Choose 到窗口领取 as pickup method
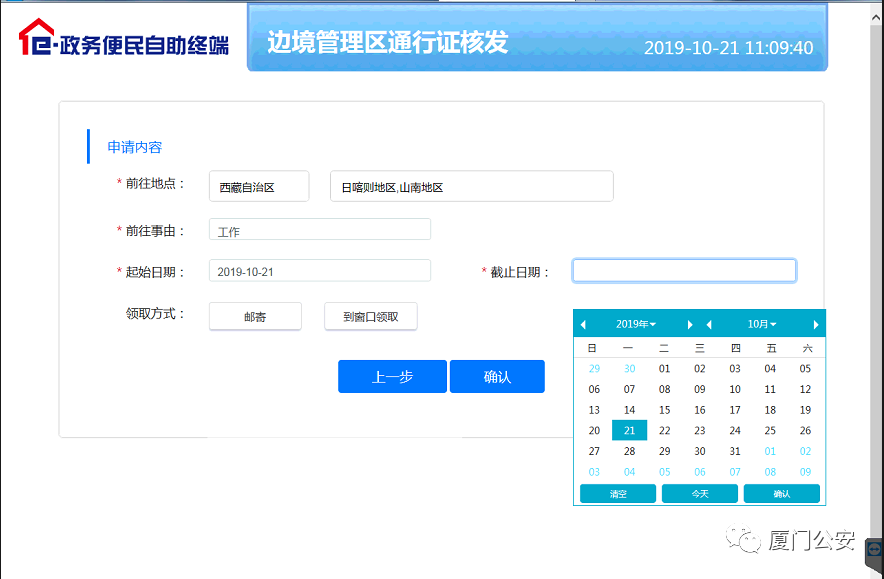The width and height of the screenshot is (884, 579). coord(371,316)
